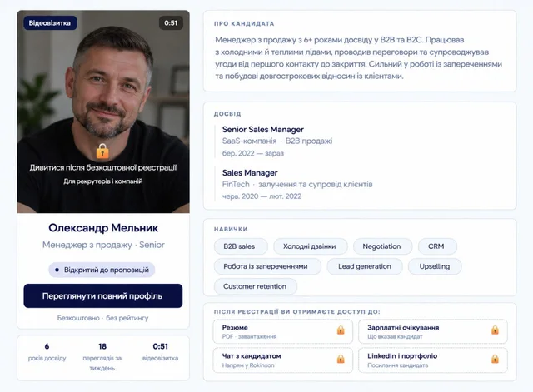Viewport: 533px width, 392px height.
Task: Select the Lead generation skill tag
Action: (365, 266)
